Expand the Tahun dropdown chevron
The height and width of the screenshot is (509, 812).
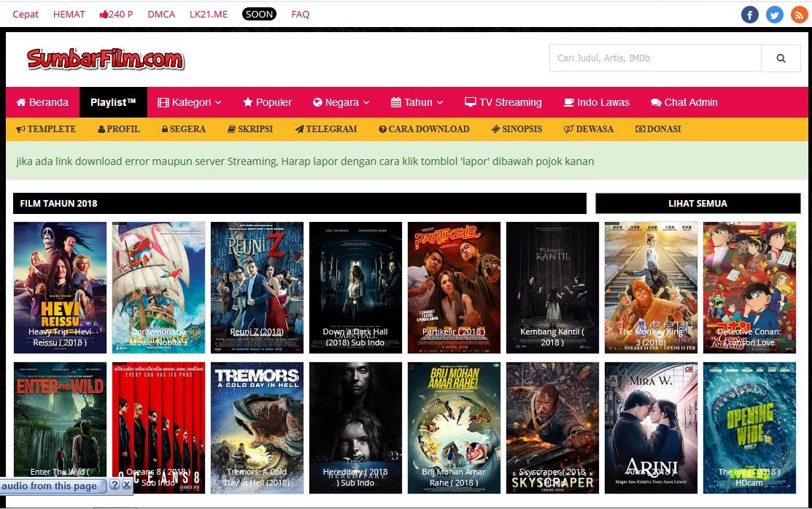(440, 103)
